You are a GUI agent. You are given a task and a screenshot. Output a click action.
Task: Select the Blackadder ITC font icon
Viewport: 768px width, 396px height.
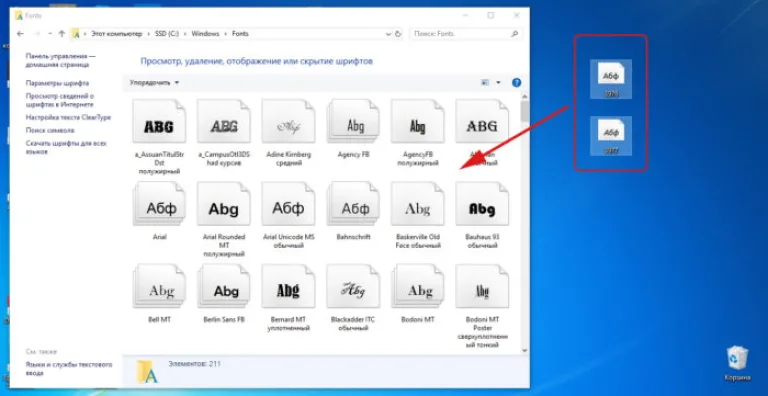[353, 286]
